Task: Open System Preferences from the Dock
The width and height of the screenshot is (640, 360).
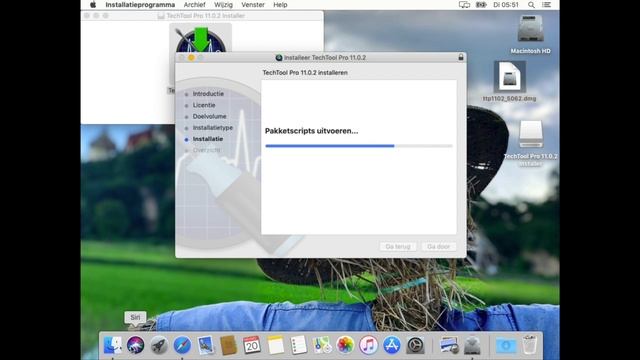Action: click(x=416, y=345)
